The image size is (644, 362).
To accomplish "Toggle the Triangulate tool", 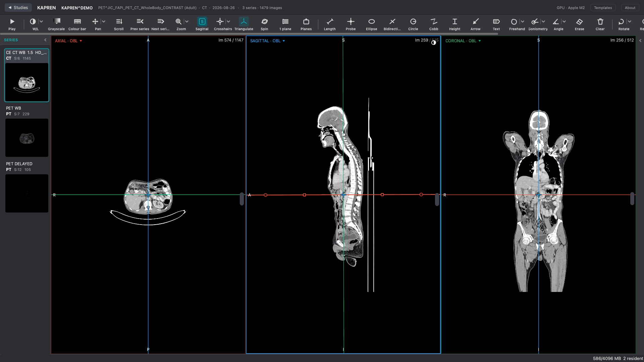I will (x=244, y=24).
